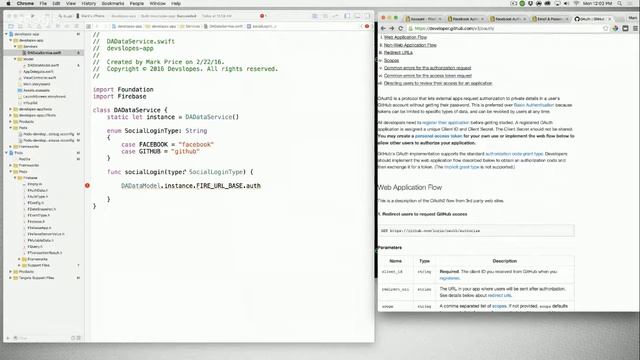Collapse the Model folder
Image resolution: width=640 pixels, height=360 pixels.
pyautogui.click(x=16, y=59)
